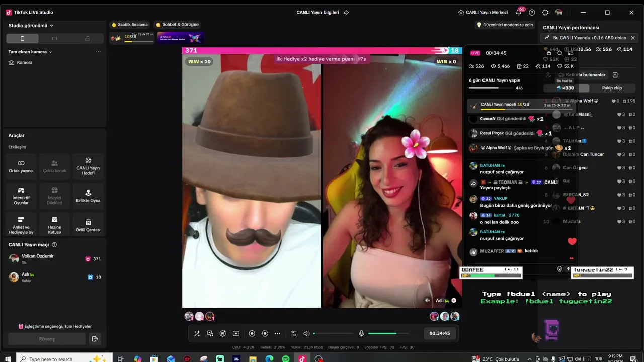Open the profile avatar menu
644x362 pixels.
(559, 12)
